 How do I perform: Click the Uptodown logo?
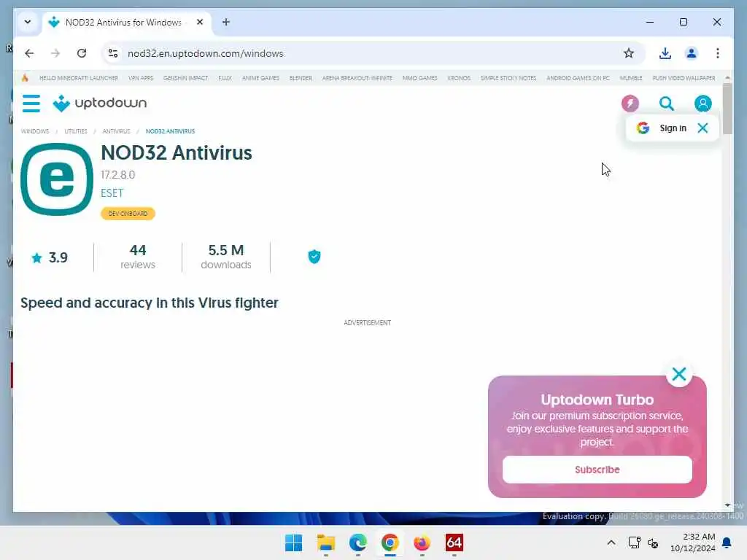click(99, 103)
